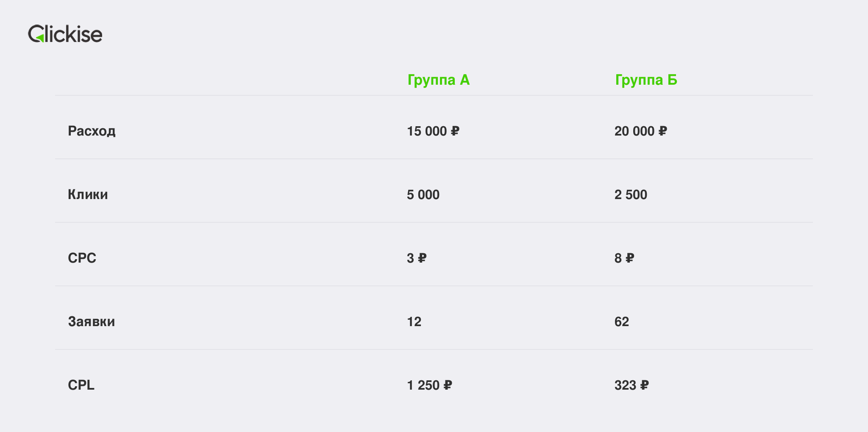
Task: Click the Заявки row label
Action: [x=91, y=321]
